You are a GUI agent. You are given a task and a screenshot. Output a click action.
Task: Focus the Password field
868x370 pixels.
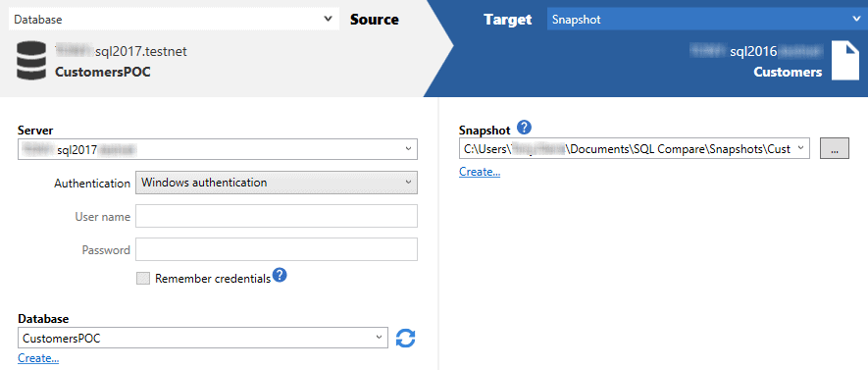click(277, 250)
